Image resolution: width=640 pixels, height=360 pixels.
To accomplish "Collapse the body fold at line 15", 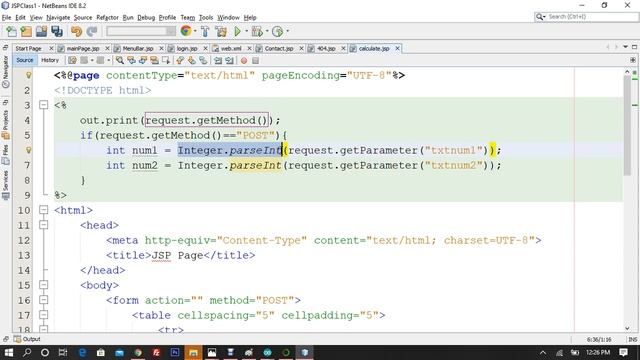I will tap(44, 285).
